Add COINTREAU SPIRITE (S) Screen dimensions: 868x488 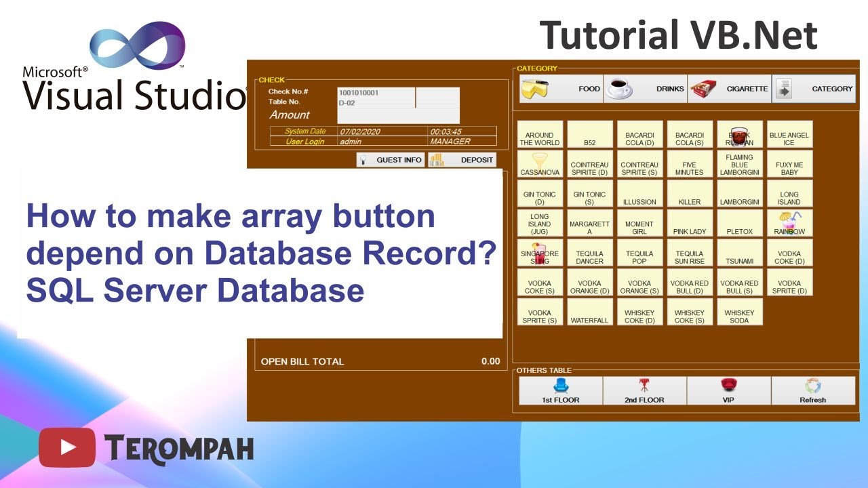tap(640, 164)
